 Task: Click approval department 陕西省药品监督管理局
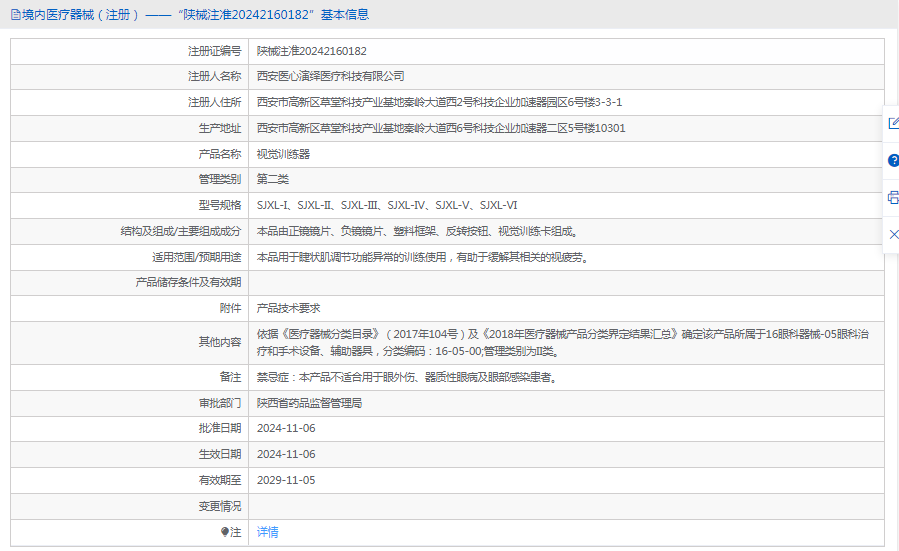tap(308, 403)
